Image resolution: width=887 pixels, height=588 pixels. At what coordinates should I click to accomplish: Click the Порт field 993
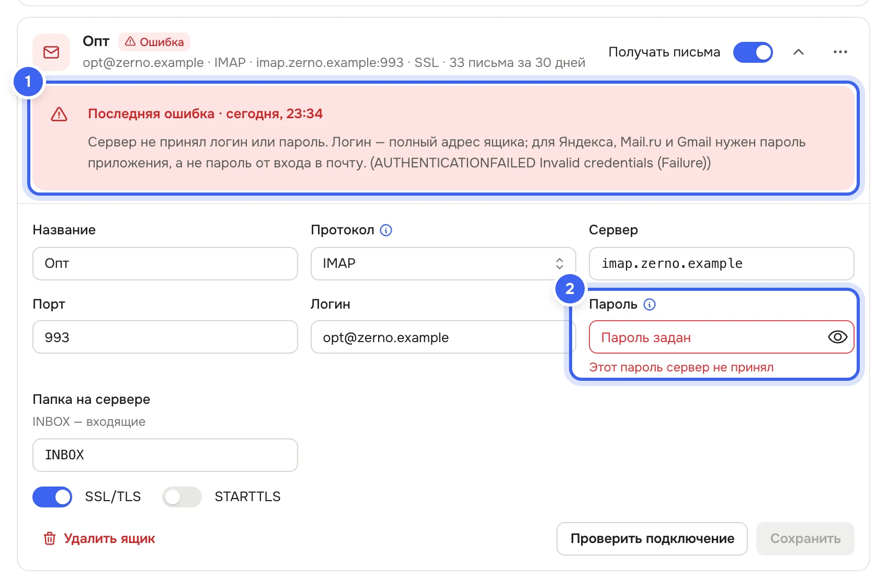click(x=165, y=337)
